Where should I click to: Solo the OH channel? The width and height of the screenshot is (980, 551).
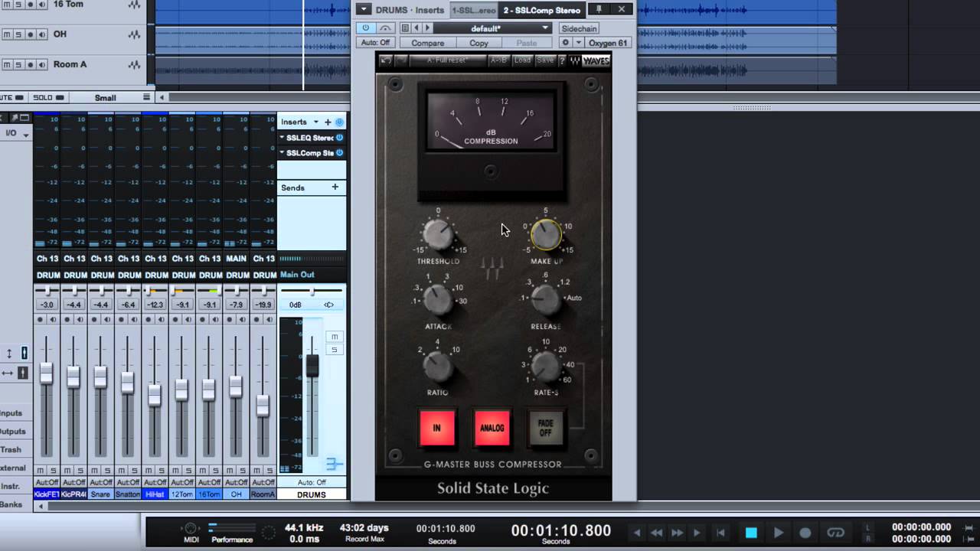coord(243,470)
